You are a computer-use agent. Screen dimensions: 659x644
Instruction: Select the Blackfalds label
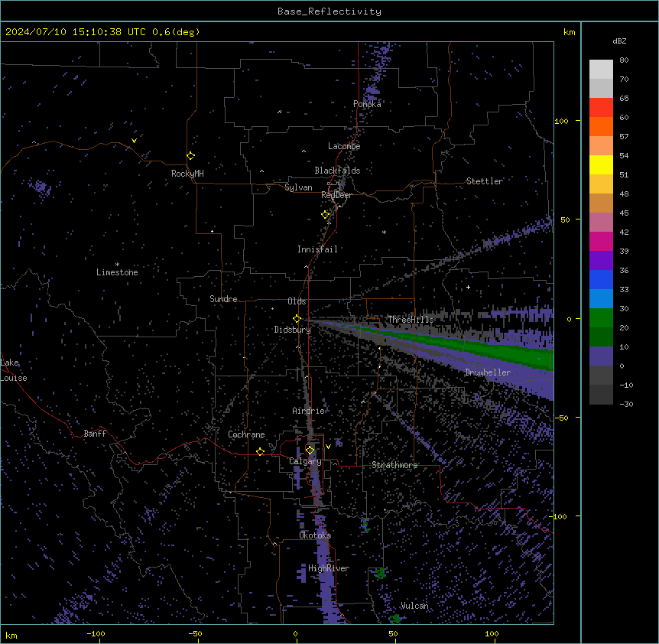337,171
